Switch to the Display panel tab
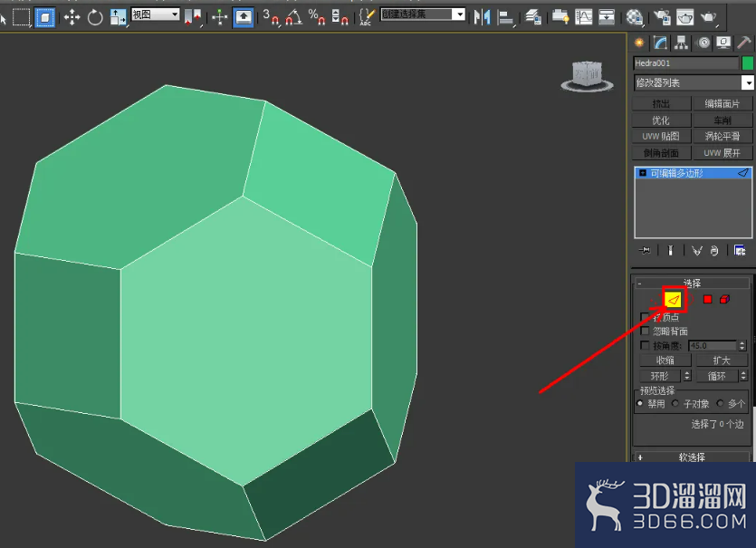 click(x=723, y=43)
